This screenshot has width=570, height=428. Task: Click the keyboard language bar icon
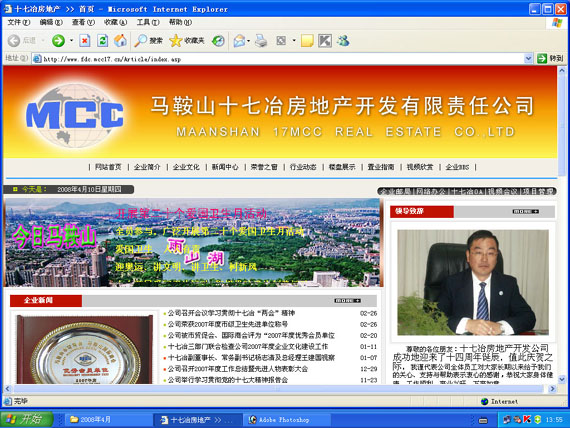click(x=483, y=420)
